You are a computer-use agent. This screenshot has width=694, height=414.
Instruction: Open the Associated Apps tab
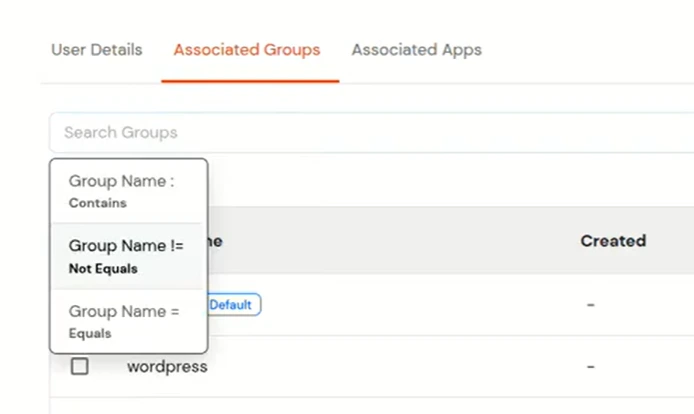416,50
